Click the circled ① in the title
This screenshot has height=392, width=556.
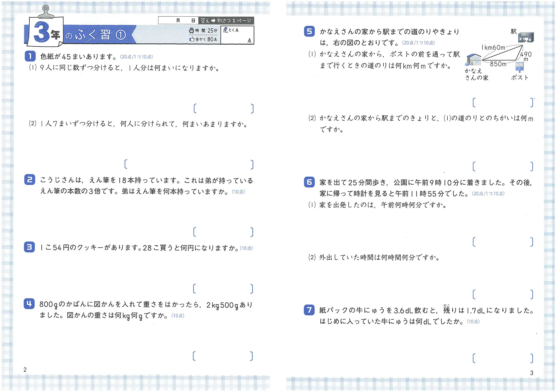click(121, 35)
